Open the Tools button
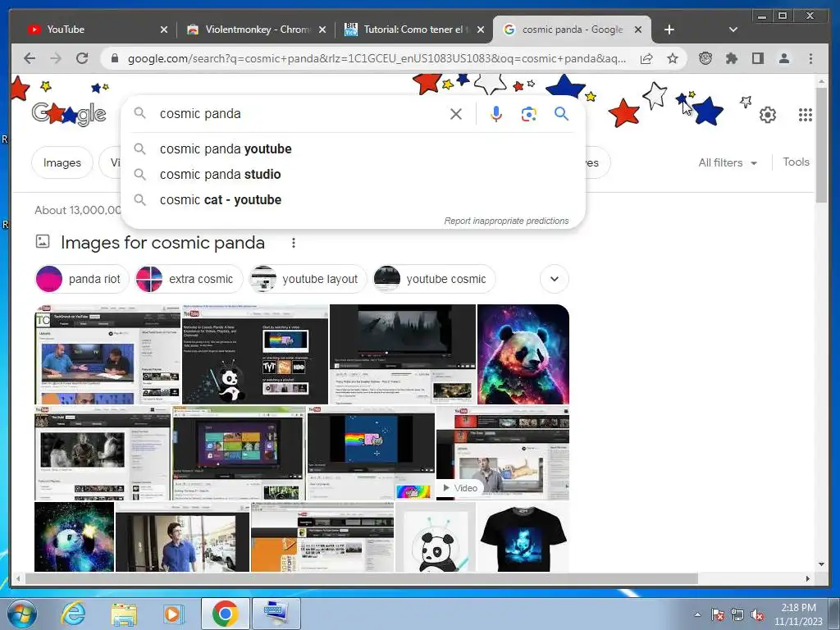Image resolution: width=840 pixels, height=630 pixels. click(x=796, y=162)
